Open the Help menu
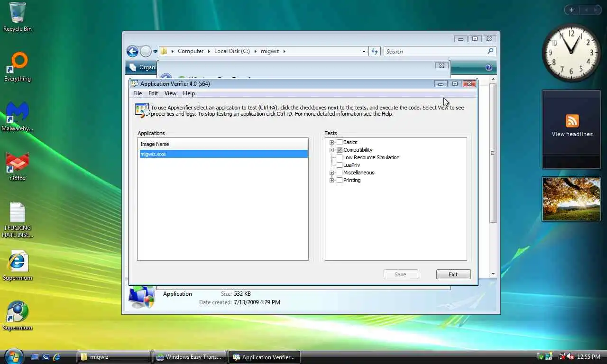This screenshot has width=607, height=364. coord(189,93)
